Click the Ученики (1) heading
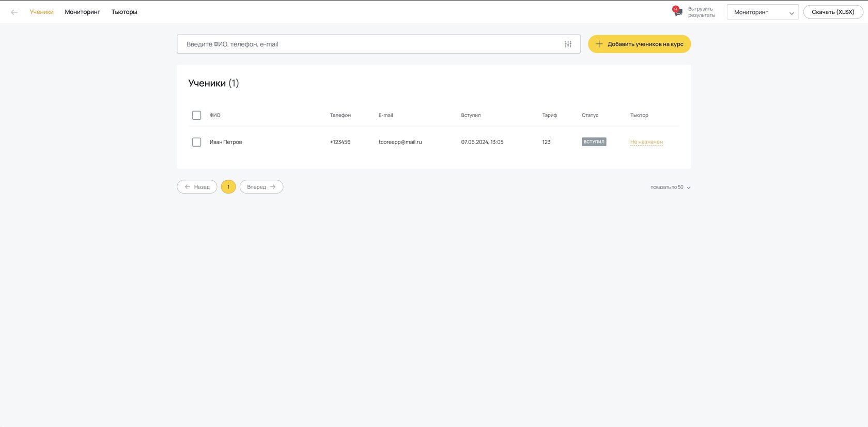 213,83
